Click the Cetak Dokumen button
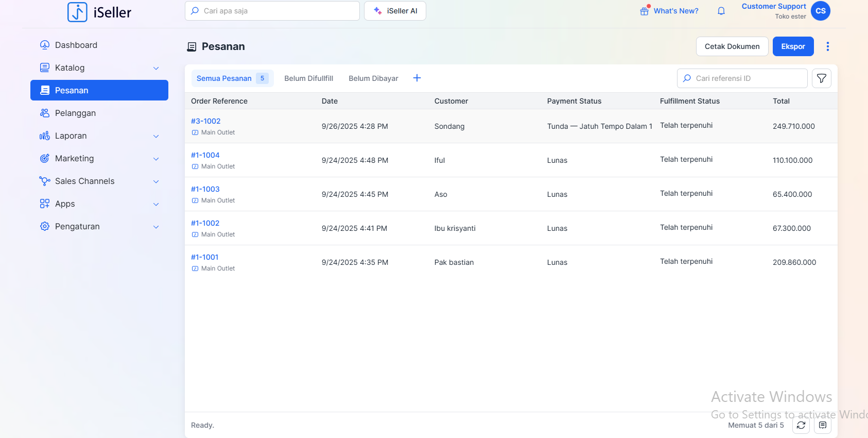 (x=732, y=46)
